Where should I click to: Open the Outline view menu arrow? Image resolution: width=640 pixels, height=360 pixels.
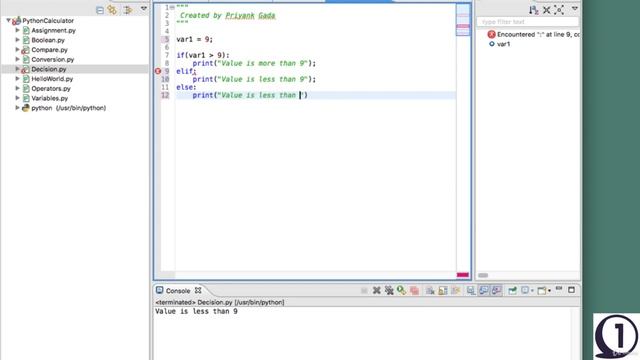[x=575, y=9]
